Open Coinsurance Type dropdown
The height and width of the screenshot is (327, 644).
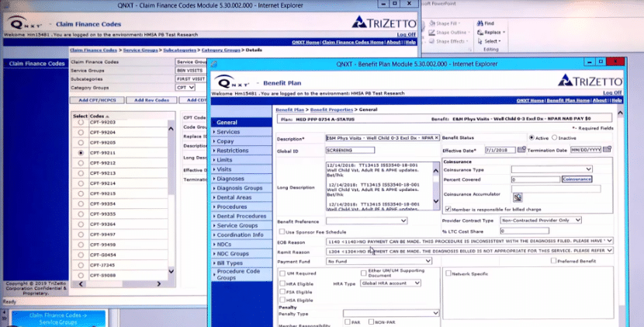pyautogui.click(x=552, y=169)
